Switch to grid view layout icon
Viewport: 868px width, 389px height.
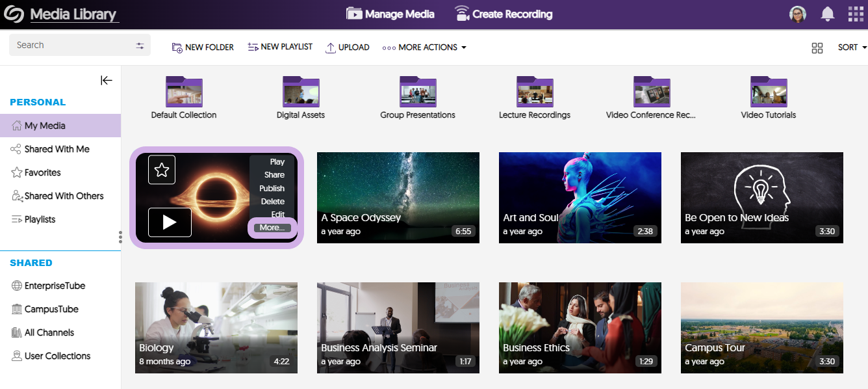(817, 47)
